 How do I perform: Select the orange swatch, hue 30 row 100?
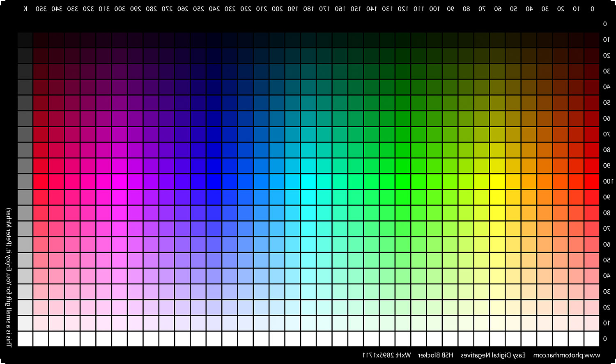pyautogui.click(x=545, y=181)
